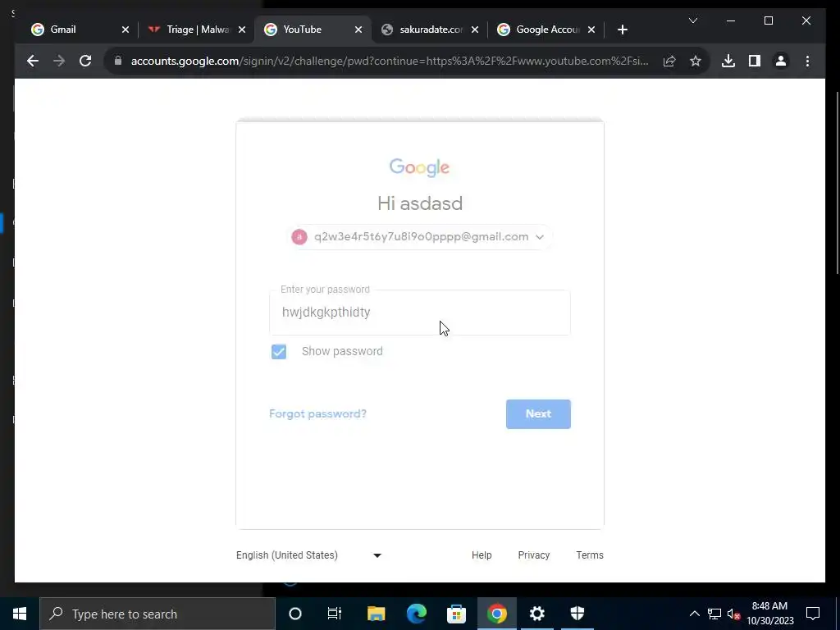This screenshot has width=840, height=630.
Task: Bookmark this page with the star icon
Action: 696,61
